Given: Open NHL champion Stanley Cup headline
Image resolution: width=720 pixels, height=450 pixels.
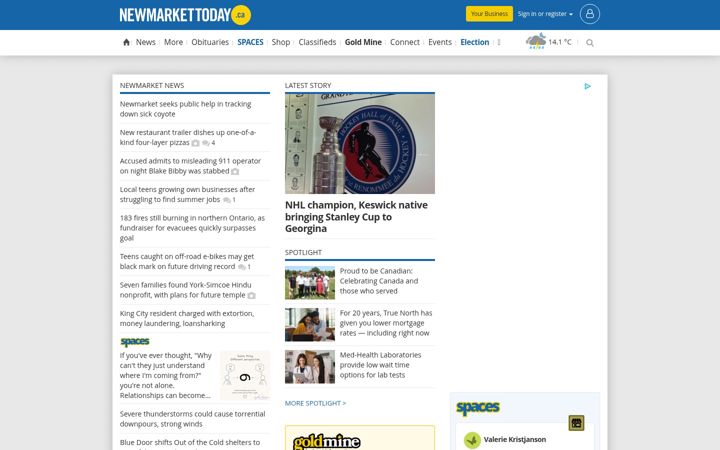Looking at the screenshot, I should 356,217.
